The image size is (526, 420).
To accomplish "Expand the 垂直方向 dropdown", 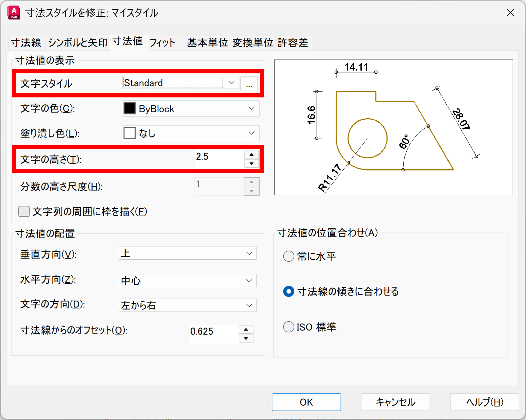I will tap(249, 253).
